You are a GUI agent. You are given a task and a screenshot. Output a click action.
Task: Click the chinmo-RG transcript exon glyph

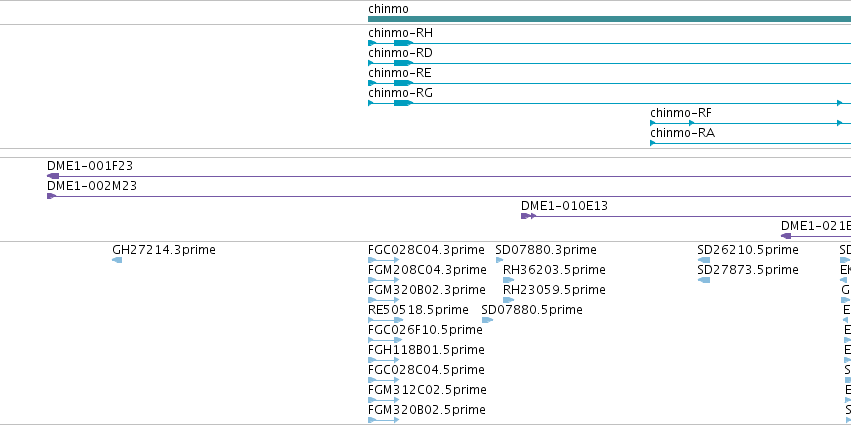[403, 103]
